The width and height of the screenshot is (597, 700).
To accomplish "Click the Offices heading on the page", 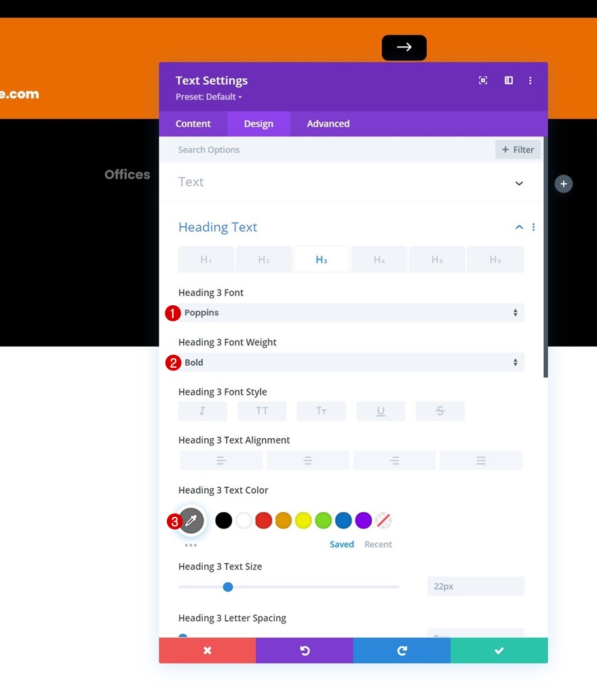I will pyautogui.click(x=128, y=174).
